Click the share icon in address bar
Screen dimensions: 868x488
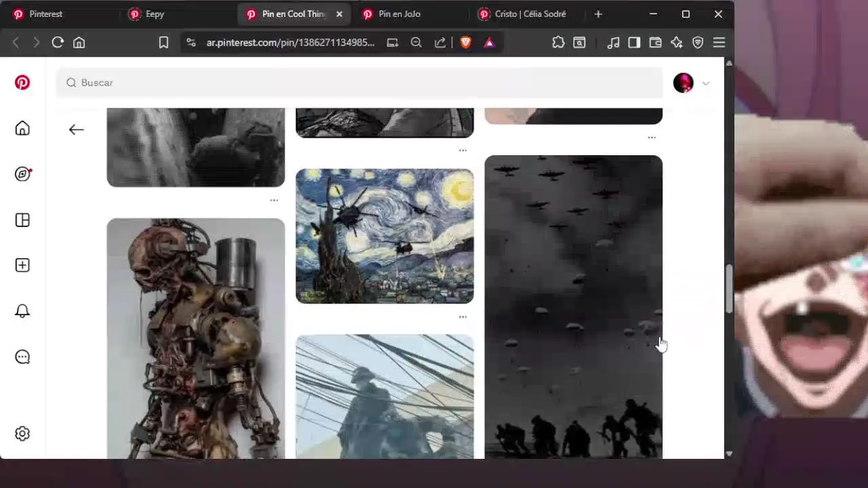pyautogui.click(x=440, y=42)
